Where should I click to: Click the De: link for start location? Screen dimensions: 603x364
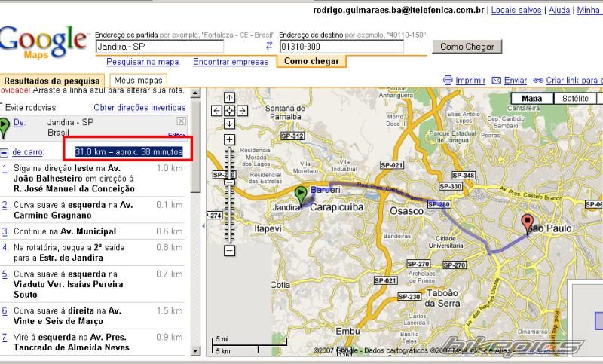[20, 122]
